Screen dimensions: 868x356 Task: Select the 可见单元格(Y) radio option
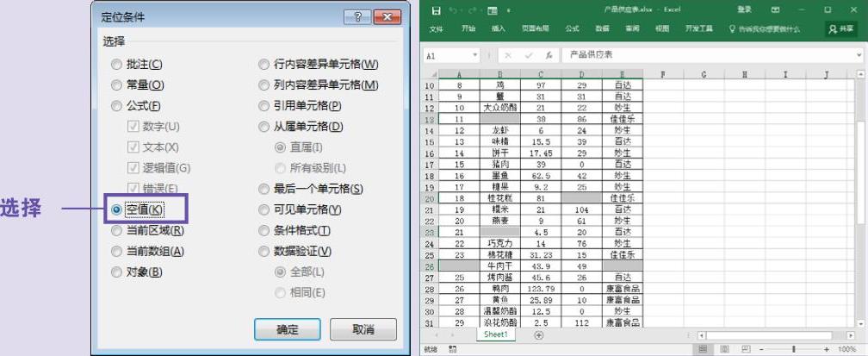[300, 209]
